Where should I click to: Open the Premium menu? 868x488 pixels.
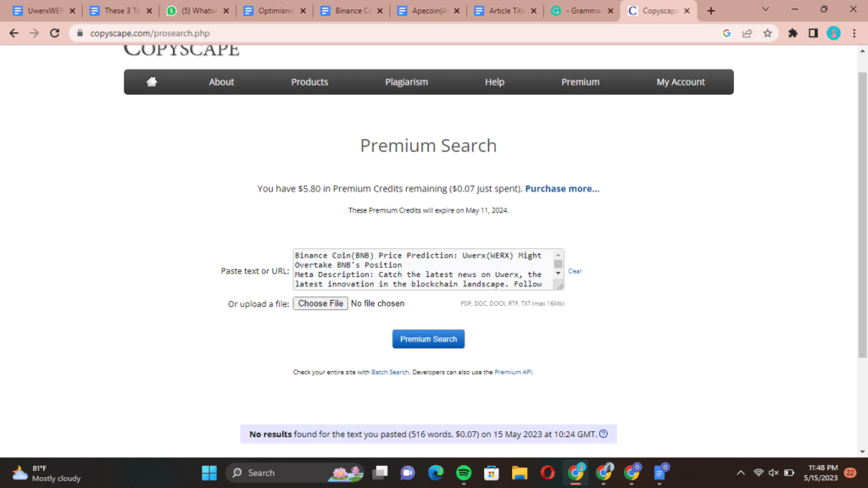tap(580, 82)
